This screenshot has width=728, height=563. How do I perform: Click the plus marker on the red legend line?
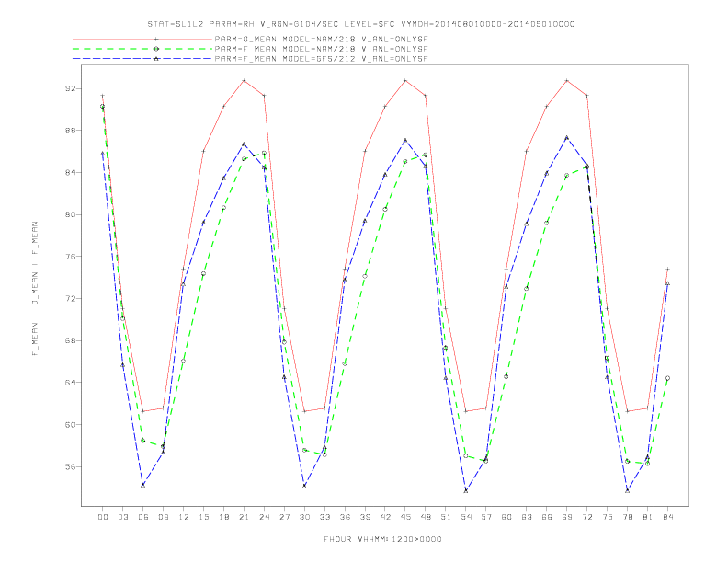[x=156, y=39]
